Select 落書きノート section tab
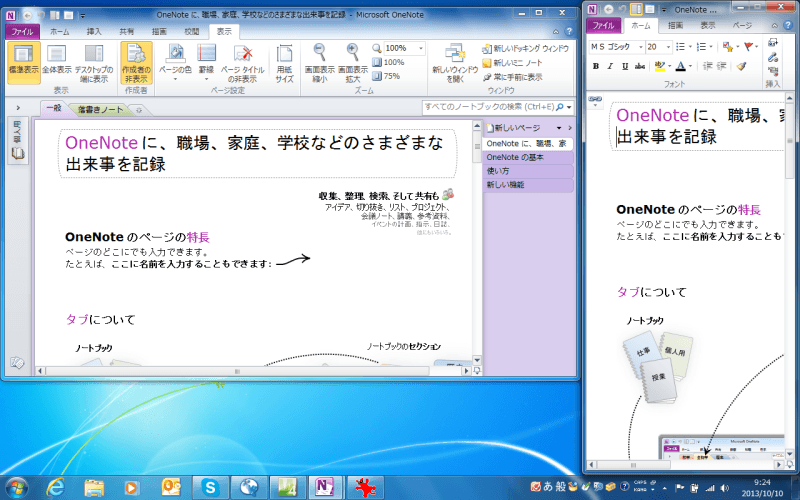 (100, 109)
